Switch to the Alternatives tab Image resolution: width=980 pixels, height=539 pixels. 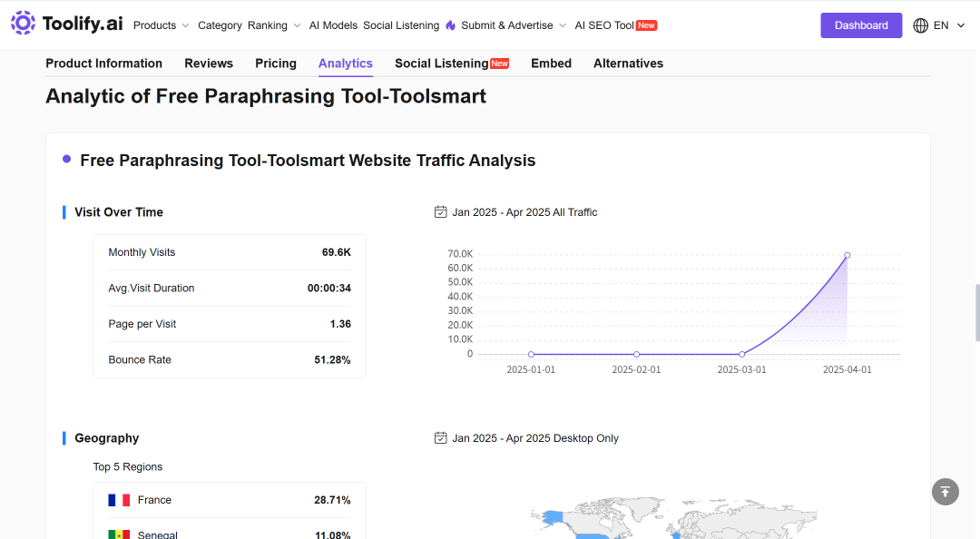[628, 64]
